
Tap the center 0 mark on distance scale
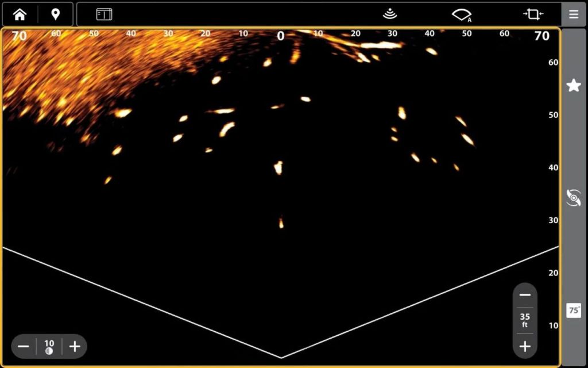coord(281,36)
